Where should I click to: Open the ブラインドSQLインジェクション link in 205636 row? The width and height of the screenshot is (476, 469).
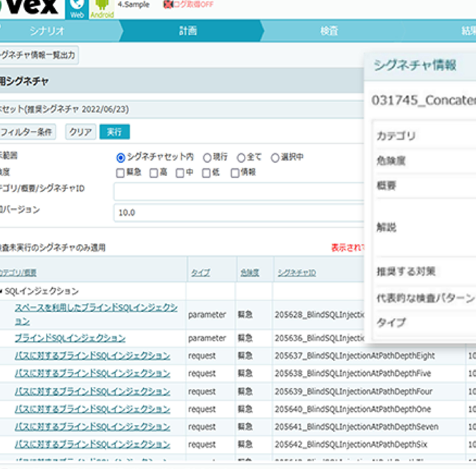[x=70, y=338]
